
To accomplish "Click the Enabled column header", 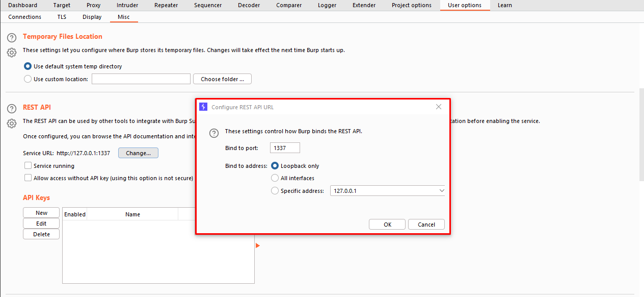I will click(75, 214).
